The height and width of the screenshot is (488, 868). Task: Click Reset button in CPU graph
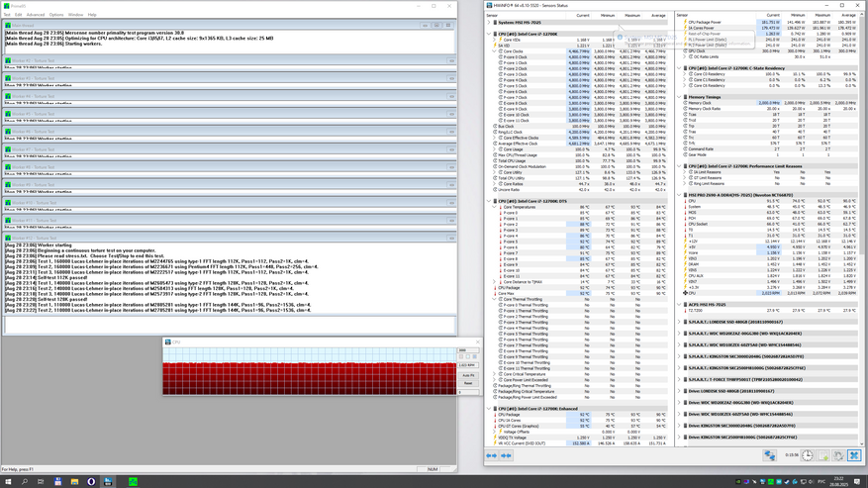[468, 383]
